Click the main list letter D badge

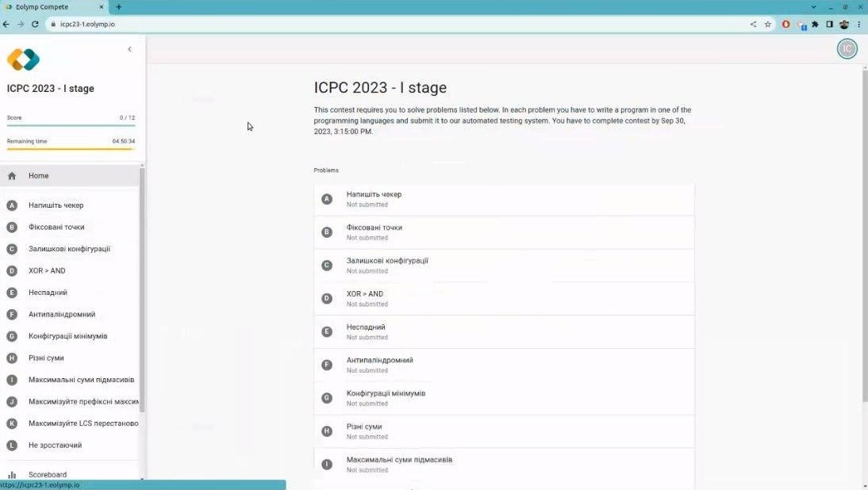click(x=327, y=299)
